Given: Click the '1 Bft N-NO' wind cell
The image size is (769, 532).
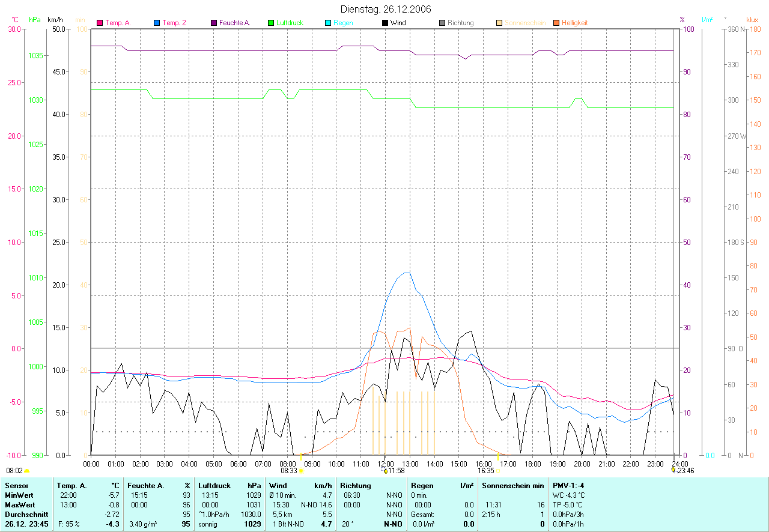Looking at the screenshot, I should (289, 524).
